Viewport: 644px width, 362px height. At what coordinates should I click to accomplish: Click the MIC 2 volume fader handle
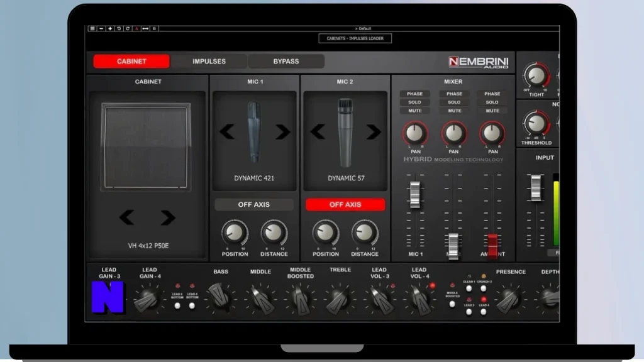(453, 246)
